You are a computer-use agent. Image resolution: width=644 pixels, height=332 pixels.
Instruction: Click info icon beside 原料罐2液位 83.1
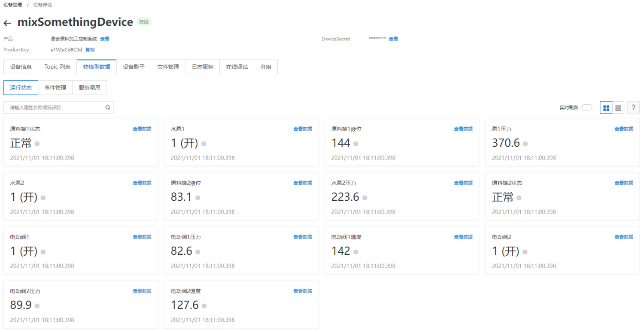pyautogui.click(x=197, y=198)
